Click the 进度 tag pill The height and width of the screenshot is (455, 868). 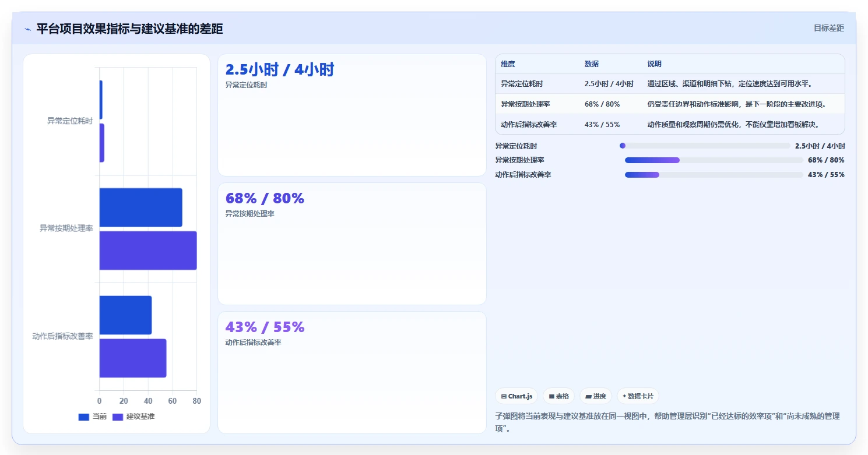click(596, 396)
